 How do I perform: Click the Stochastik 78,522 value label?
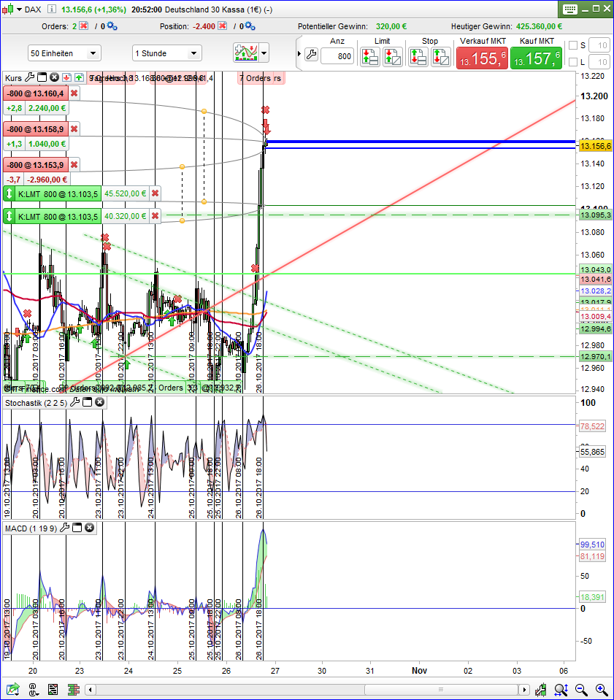[x=592, y=426]
